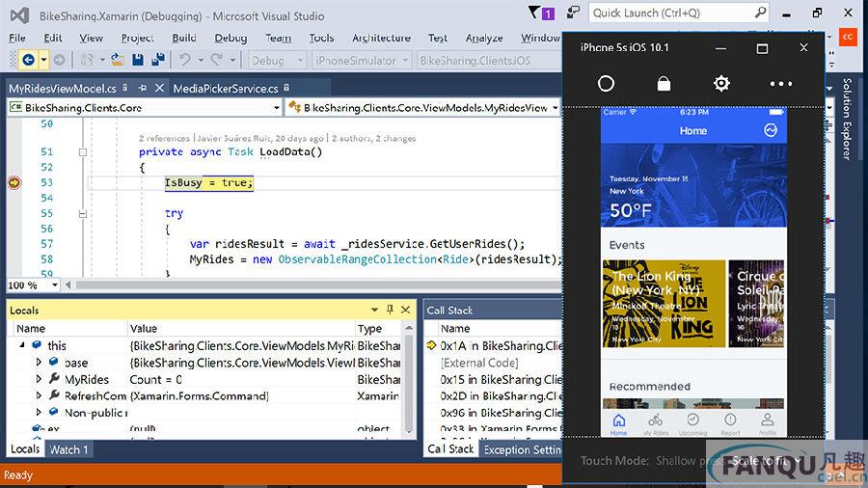Tap the round icon in the Home header

[x=771, y=130]
